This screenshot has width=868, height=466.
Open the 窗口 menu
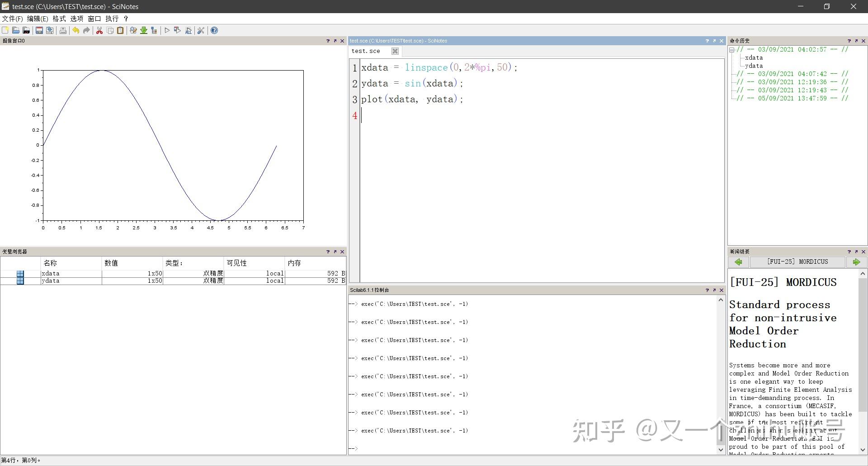coord(94,19)
